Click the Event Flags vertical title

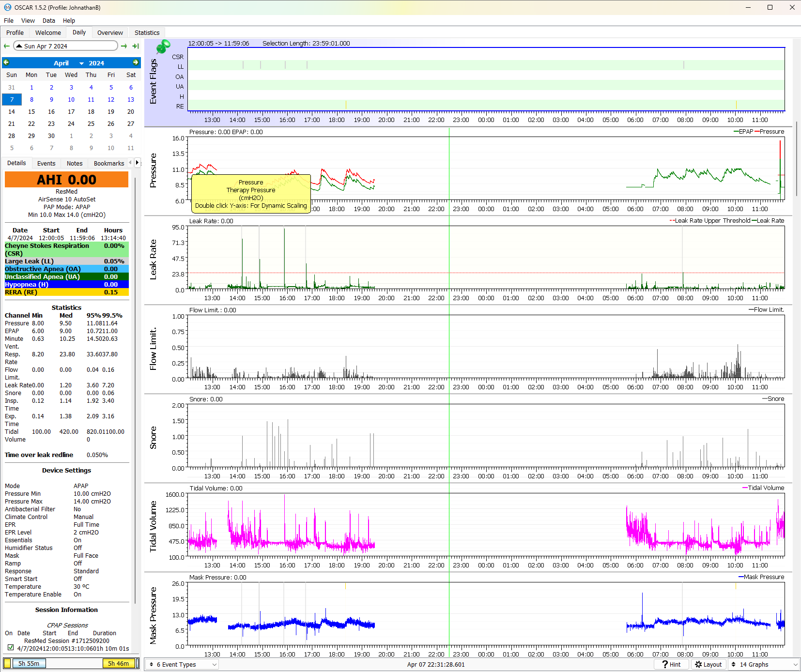click(x=153, y=81)
